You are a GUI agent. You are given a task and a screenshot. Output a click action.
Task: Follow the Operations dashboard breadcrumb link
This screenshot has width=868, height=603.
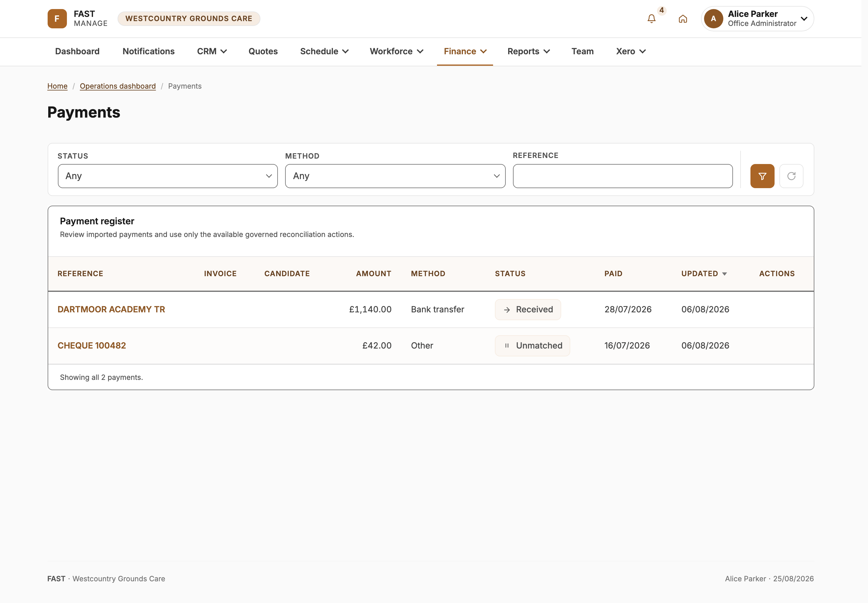pyautogui.click(x=118, y=86)
